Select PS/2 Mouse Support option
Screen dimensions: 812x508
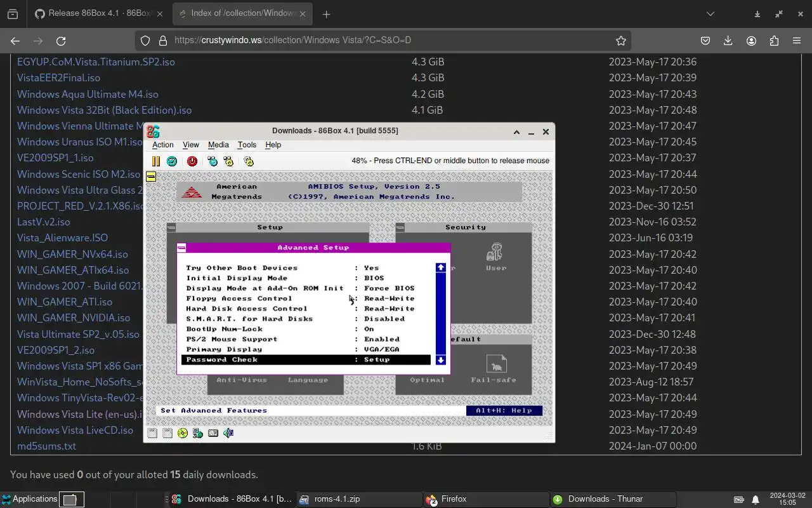[x=306, y=339]
